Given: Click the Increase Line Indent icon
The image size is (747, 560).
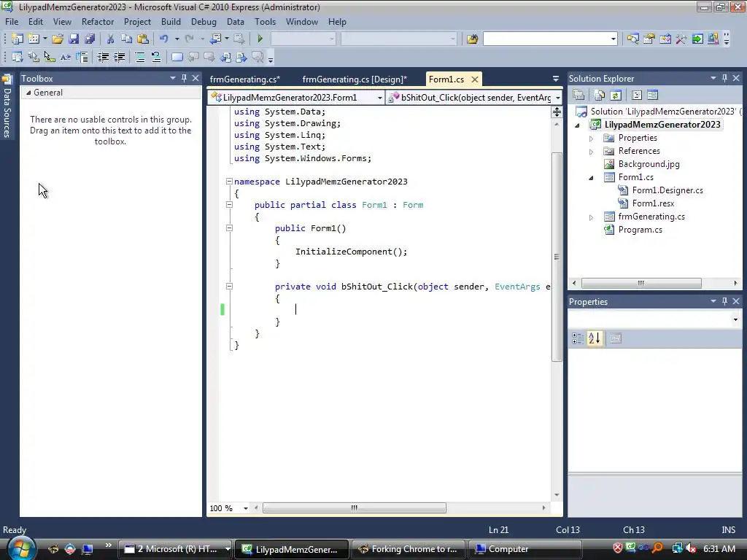Looking at the screenshot, I should click(119, 57).
